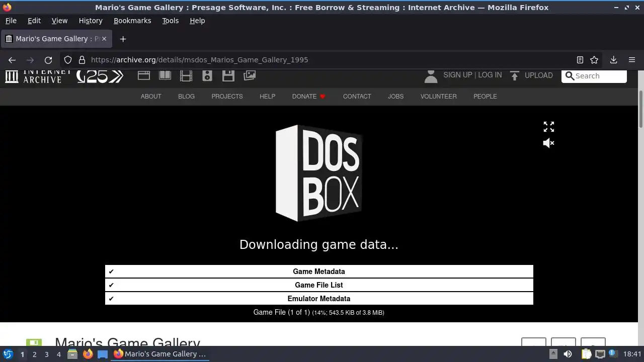Image resolution: width=644 pixels, height=362 pixels.
Task: Click the Archive 25th anniversary logo
Action: 100,76
